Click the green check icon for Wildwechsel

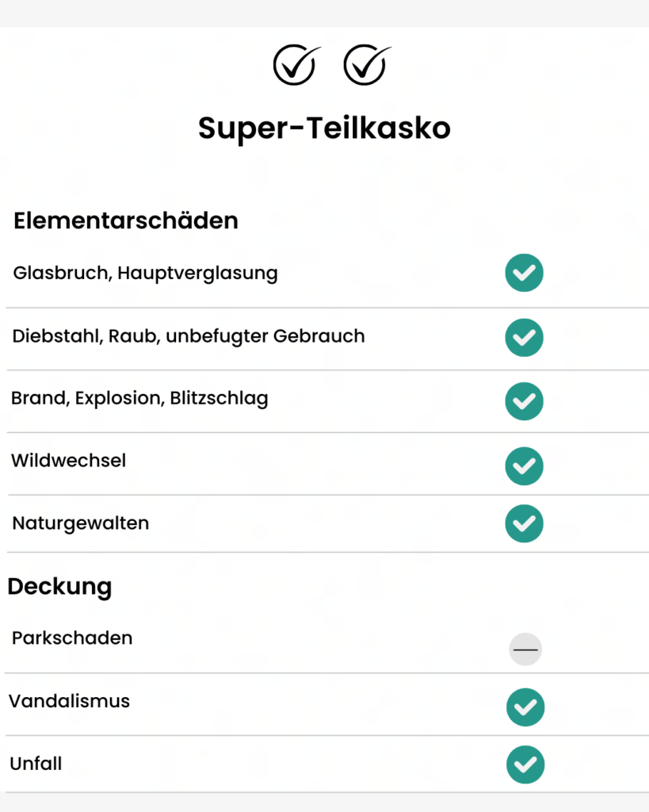pos(524,466)
